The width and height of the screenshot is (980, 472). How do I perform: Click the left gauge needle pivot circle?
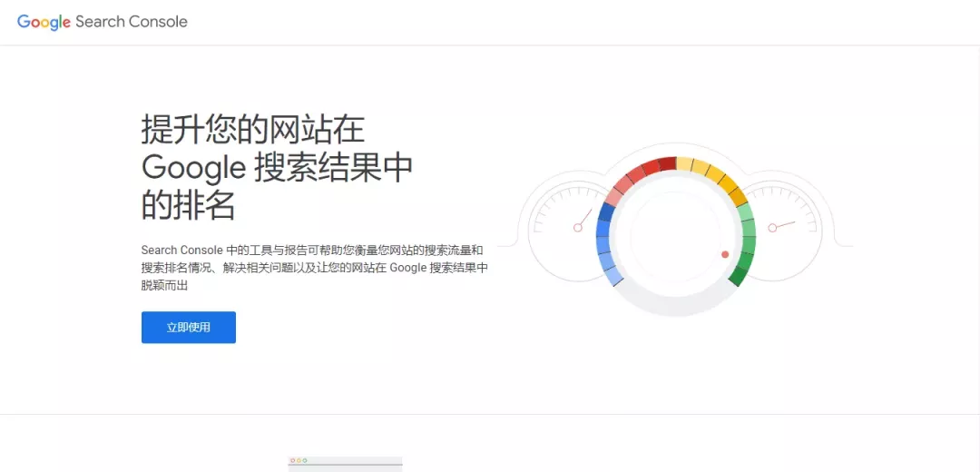pyautogui.click(x=577, y=227)
